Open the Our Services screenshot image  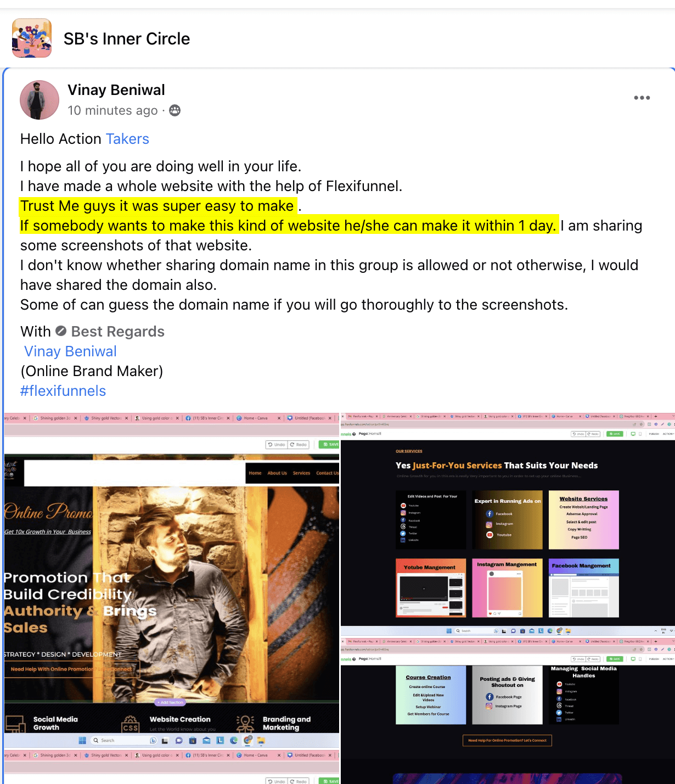(508, 524)
